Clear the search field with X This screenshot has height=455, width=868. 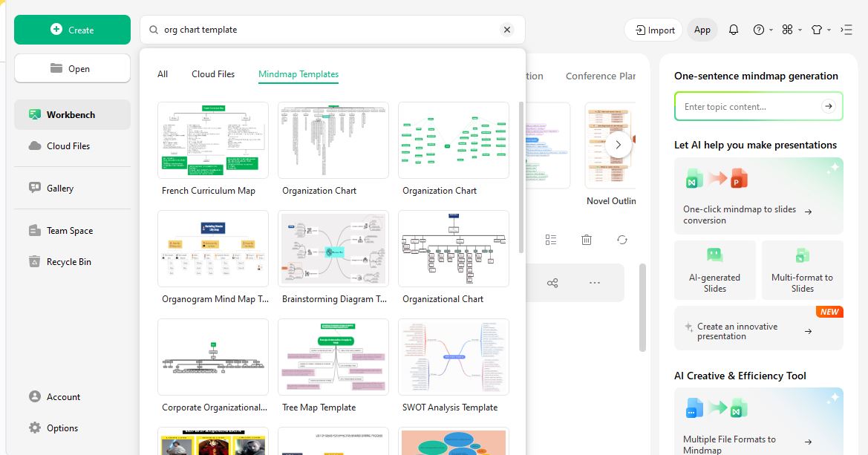coord(507,30)
